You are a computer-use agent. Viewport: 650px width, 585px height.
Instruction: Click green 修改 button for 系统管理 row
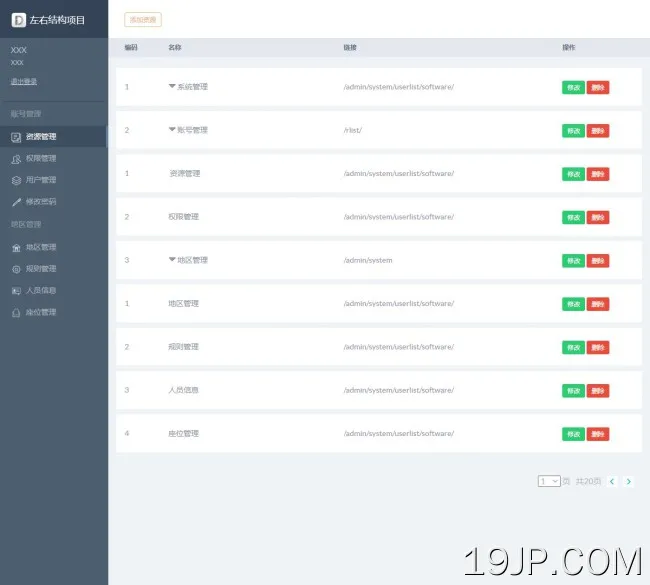[573, 87]
